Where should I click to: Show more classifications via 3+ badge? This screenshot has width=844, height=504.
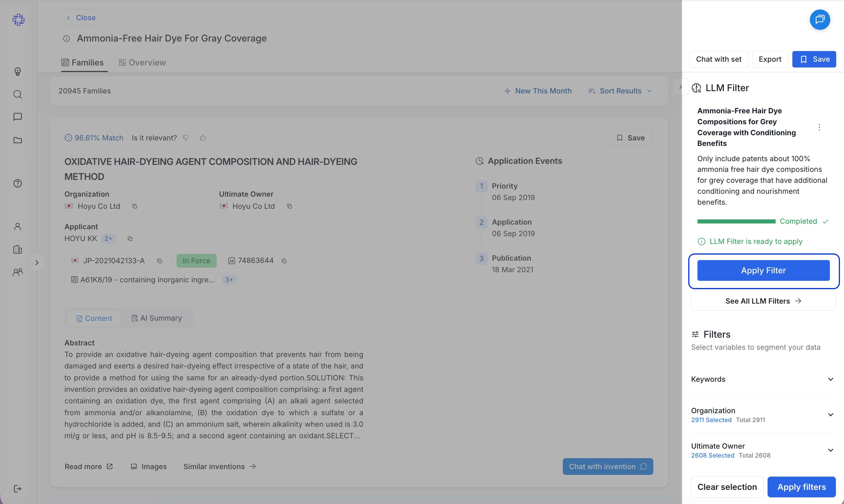pos(229,280)
